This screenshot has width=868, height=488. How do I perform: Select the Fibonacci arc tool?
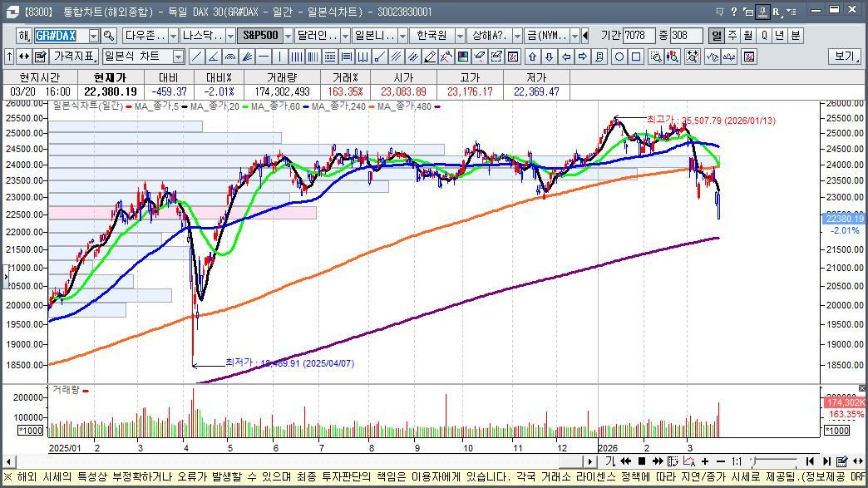click(229, 57)
